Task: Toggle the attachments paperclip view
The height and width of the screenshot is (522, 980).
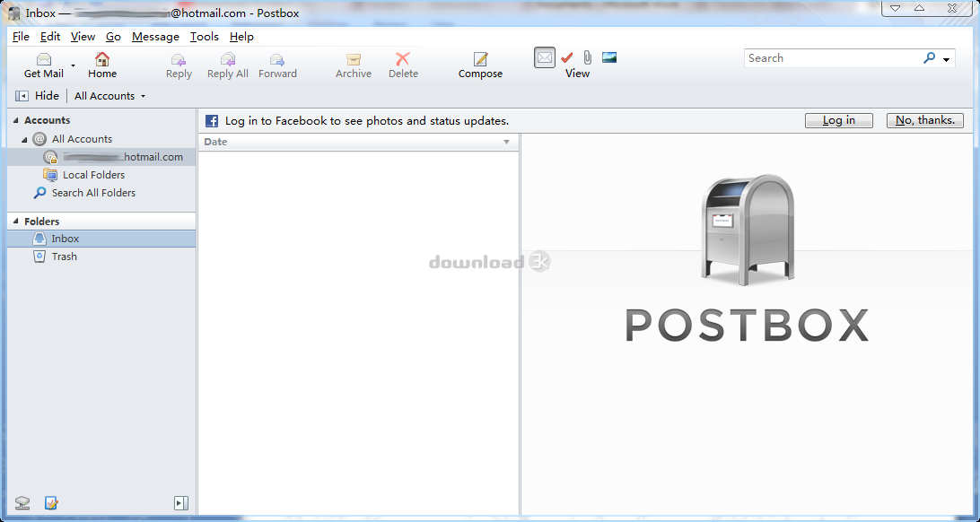Action: pos(587,58)
